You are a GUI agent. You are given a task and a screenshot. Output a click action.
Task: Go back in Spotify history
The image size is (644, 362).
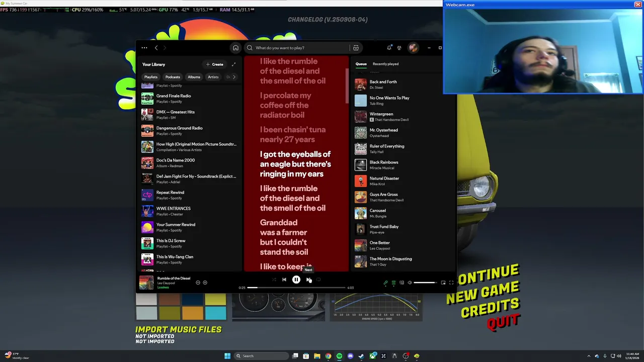coord(156,48)
